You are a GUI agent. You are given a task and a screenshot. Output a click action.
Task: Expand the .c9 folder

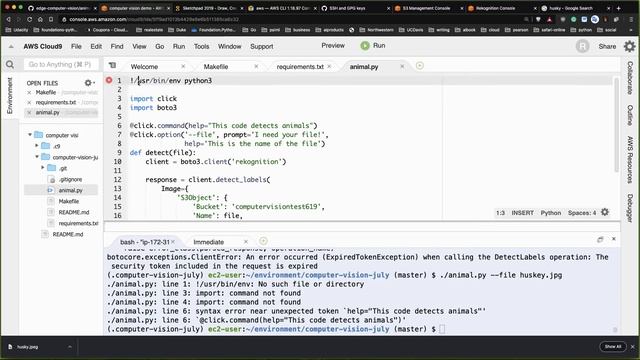point(37,146)
